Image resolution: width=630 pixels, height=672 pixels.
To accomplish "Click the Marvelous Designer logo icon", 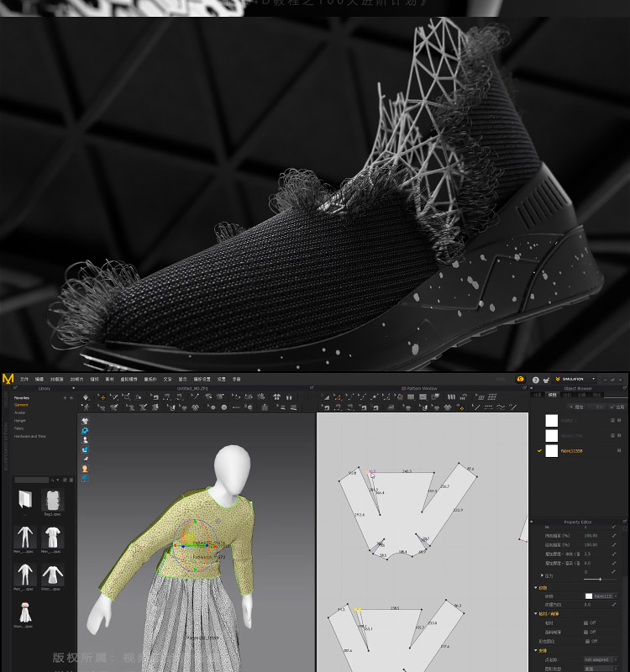I will (8, 380).
